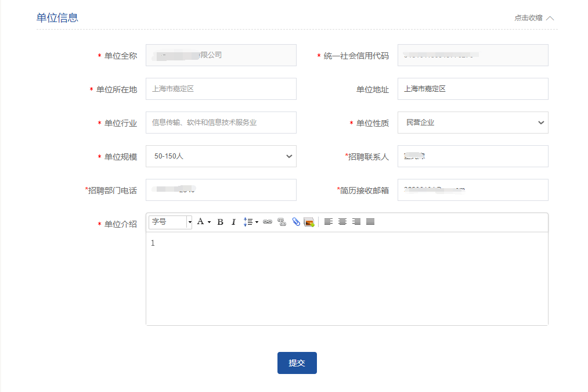The height and width of the screenshot is (392, 588).
Task: Expand the 单位性质 dropdown showing 民营企业
Action: pos(472,123)
